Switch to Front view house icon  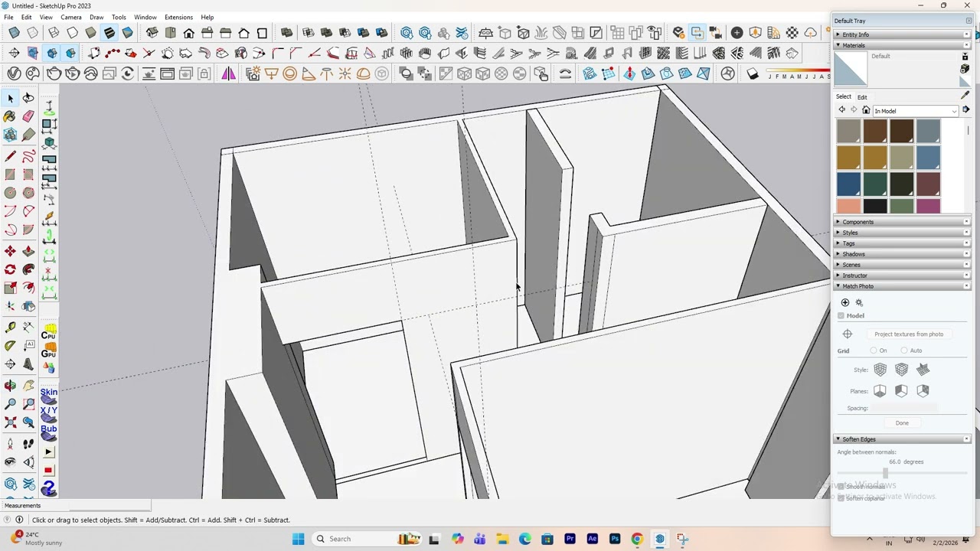[189, 32]
